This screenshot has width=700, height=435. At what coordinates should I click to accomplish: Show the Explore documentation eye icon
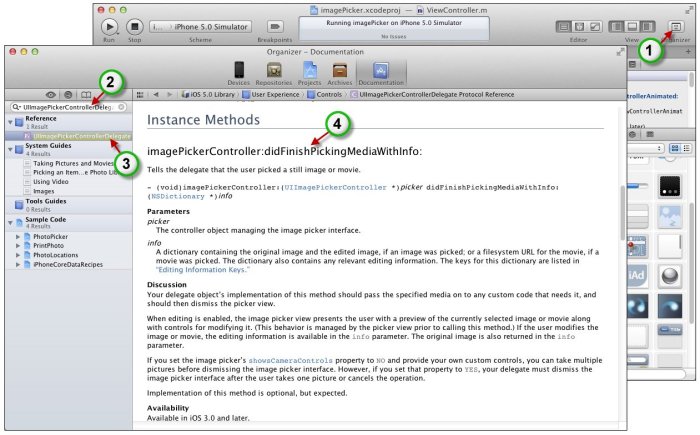click(x=51, y=95)
